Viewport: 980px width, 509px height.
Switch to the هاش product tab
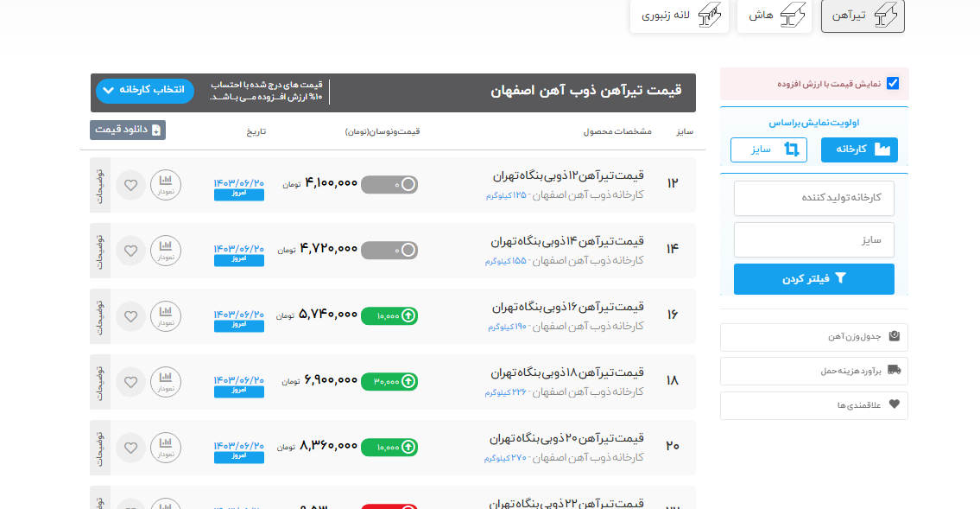click(774, 16)
